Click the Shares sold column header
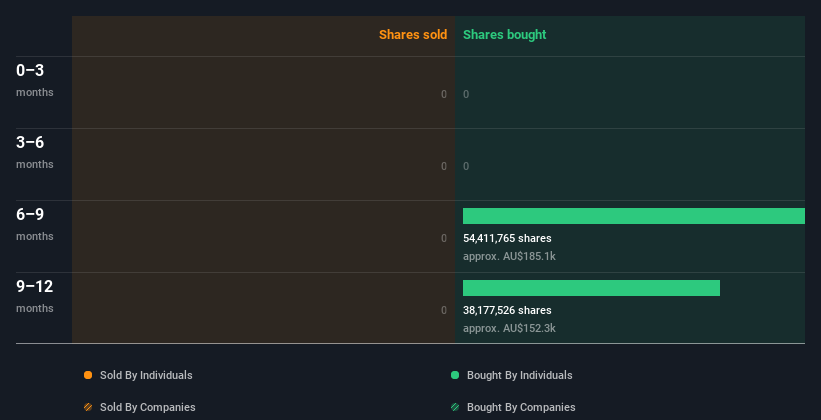The height and width of the screenshot is (420, 821). [x=413, y=35]
